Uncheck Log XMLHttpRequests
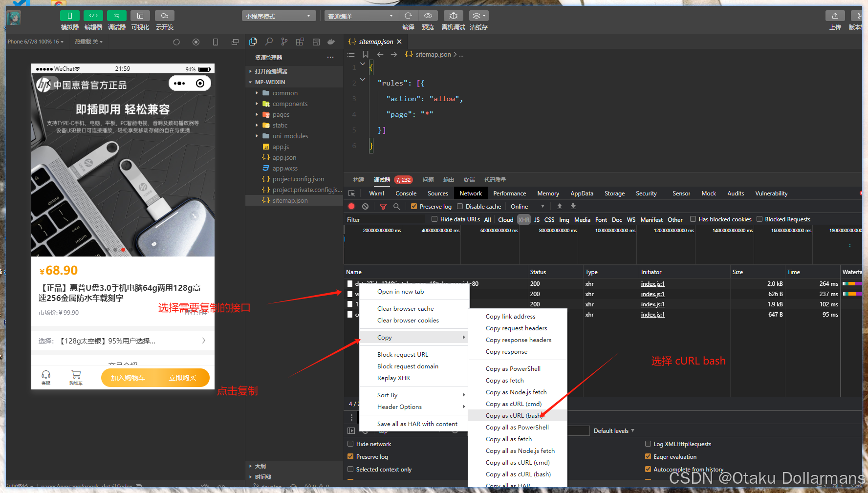This screenshot has width=868, height=493. [648, 444]
